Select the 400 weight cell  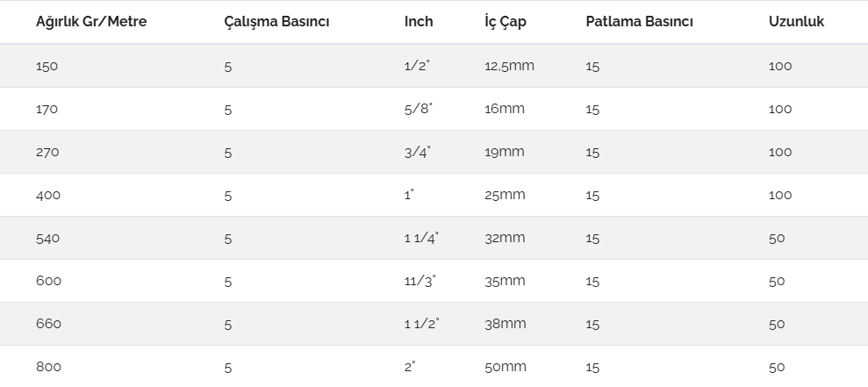tap(48, 196)
